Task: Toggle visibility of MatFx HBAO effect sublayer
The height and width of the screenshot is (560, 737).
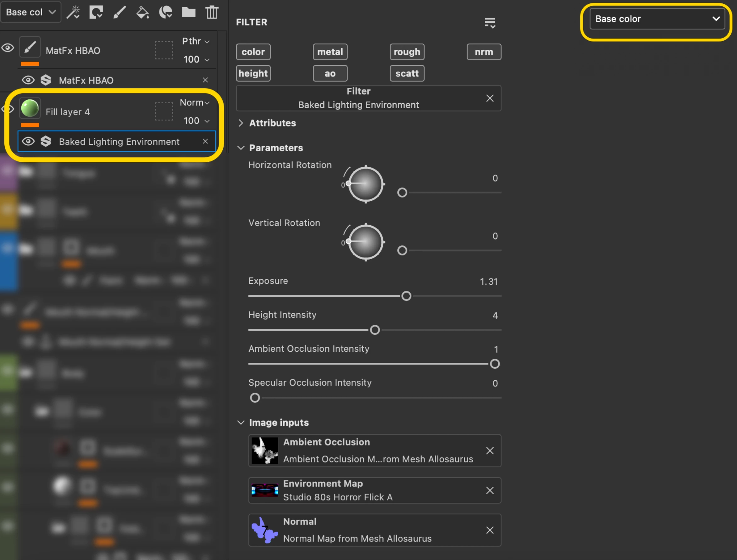Action: 28,80
